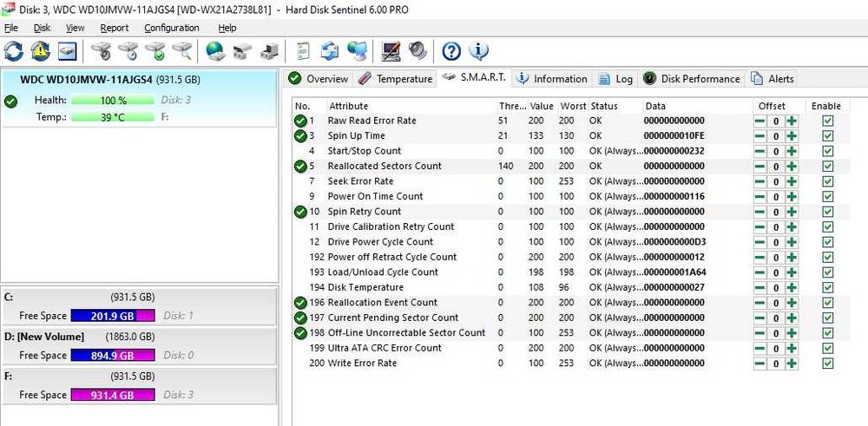Click the Attribute column header

click(x=411, y=106)
